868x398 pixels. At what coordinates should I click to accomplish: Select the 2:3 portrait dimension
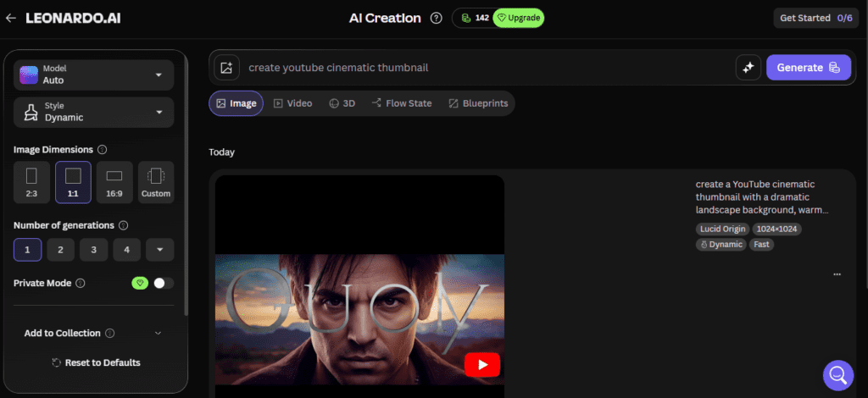[31, 182]
